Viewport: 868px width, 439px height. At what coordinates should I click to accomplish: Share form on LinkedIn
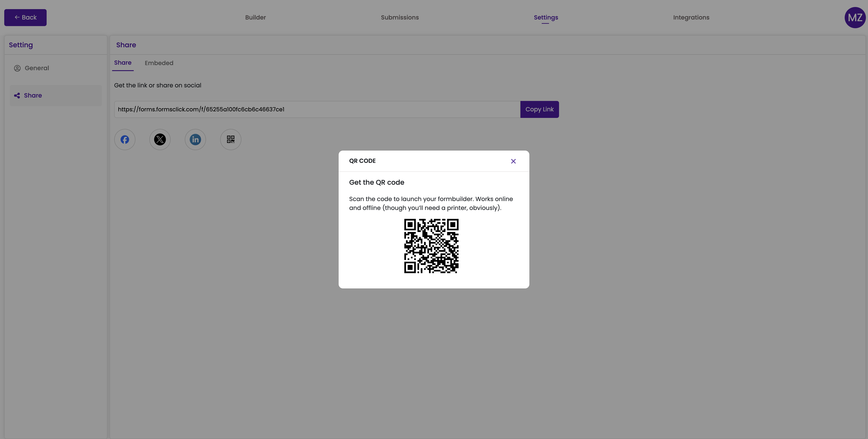pos(195,140)
